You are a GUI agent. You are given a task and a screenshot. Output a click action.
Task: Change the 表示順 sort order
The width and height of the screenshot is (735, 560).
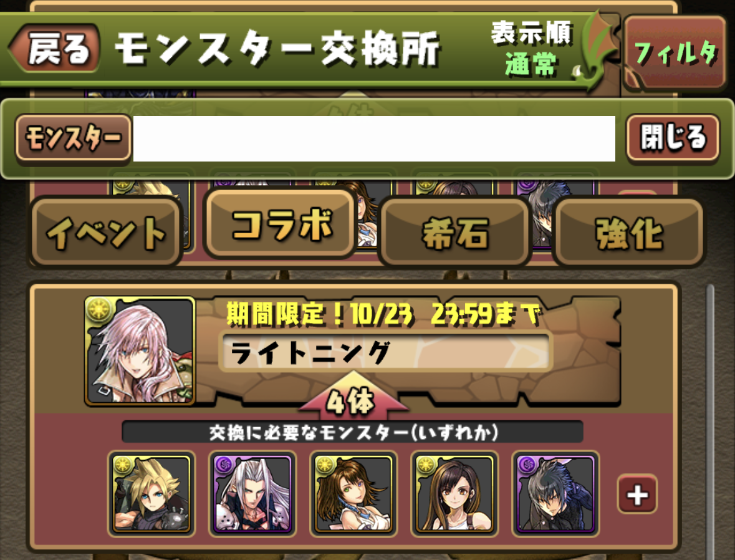[532, 48]
